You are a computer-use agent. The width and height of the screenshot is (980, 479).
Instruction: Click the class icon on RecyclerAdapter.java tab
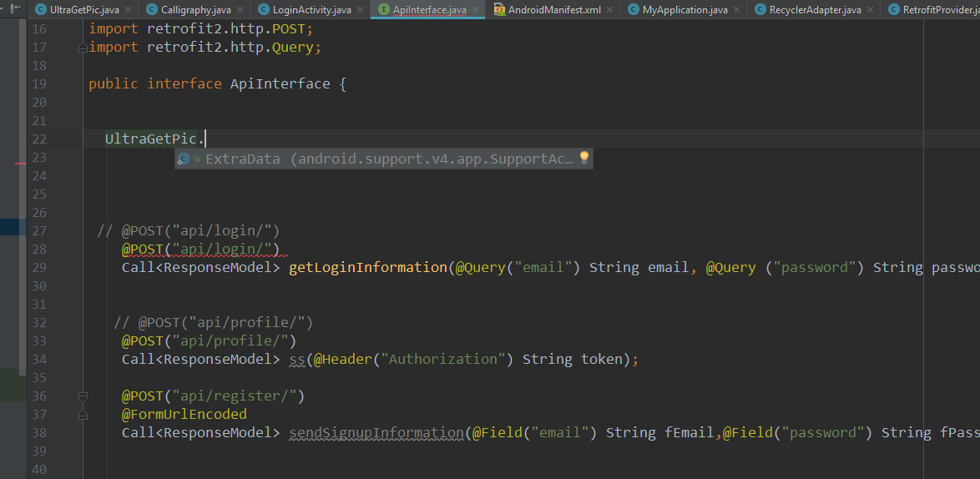tap(760, 10)
